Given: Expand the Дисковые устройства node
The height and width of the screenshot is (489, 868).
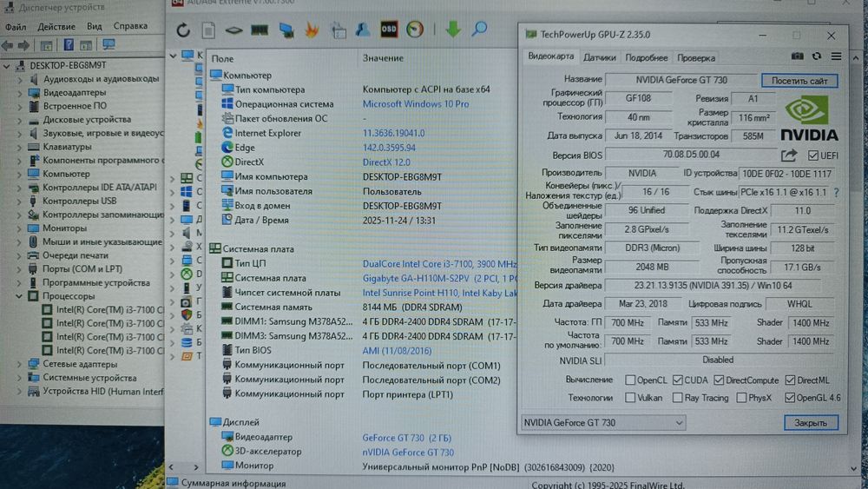Looking at the screenshot, I should pos(19,120).
